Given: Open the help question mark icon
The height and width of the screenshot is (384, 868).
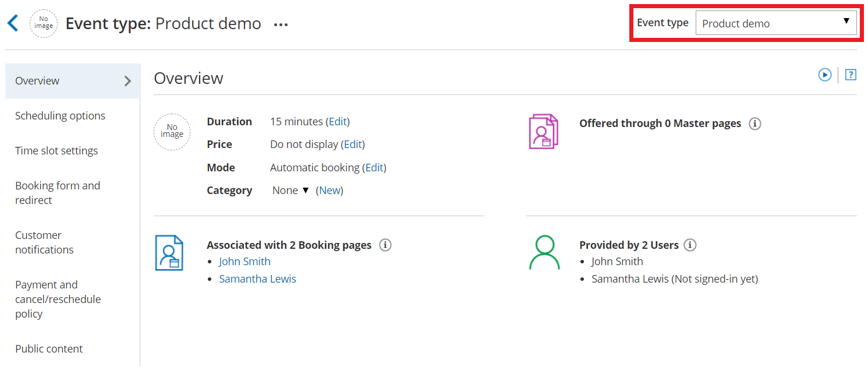Looking at the screenshot, I should (851, 75).
